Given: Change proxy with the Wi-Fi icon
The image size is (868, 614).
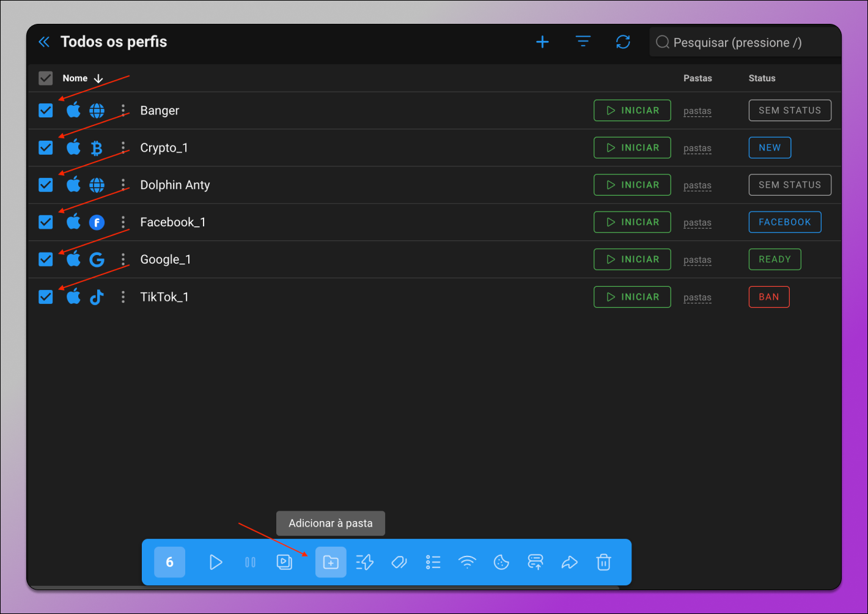Looking at the screenshot, I should (x=467, y=562).
